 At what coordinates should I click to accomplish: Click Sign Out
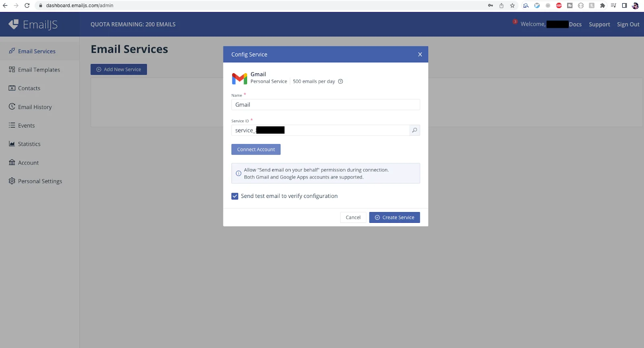pyautogui.click(x=628, y=24)
